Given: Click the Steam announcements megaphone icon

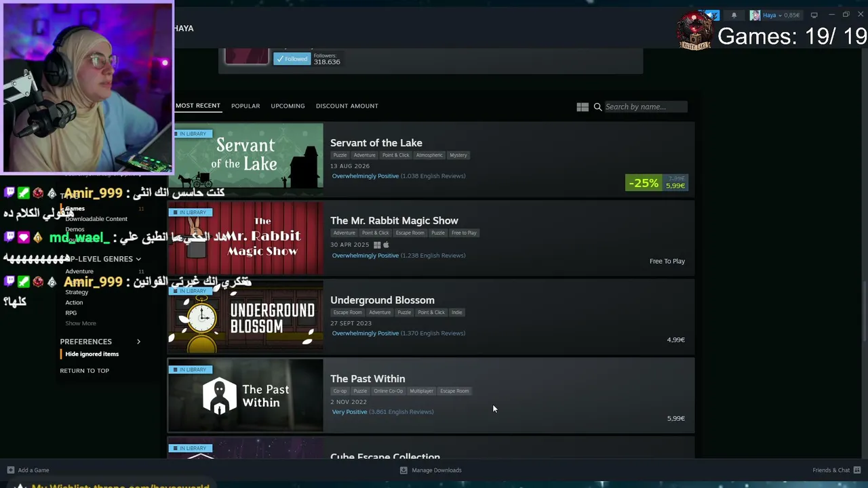Looking at the screenshot, I should 712,15.
